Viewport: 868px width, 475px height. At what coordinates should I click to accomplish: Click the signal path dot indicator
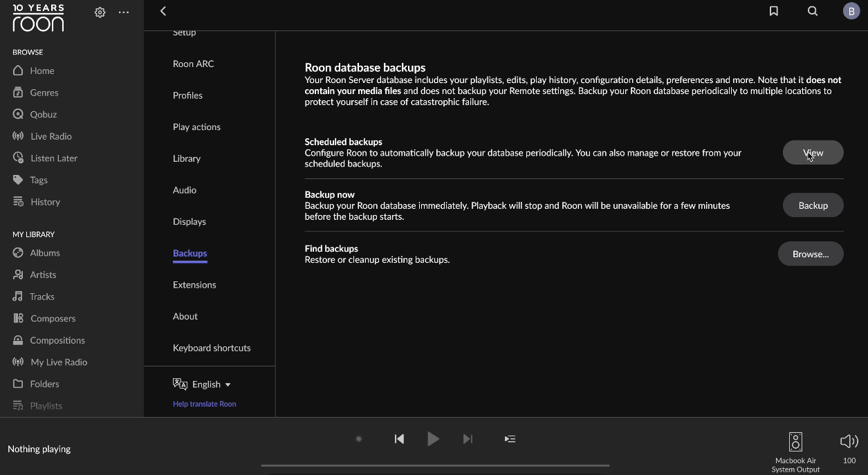point(358,439)
